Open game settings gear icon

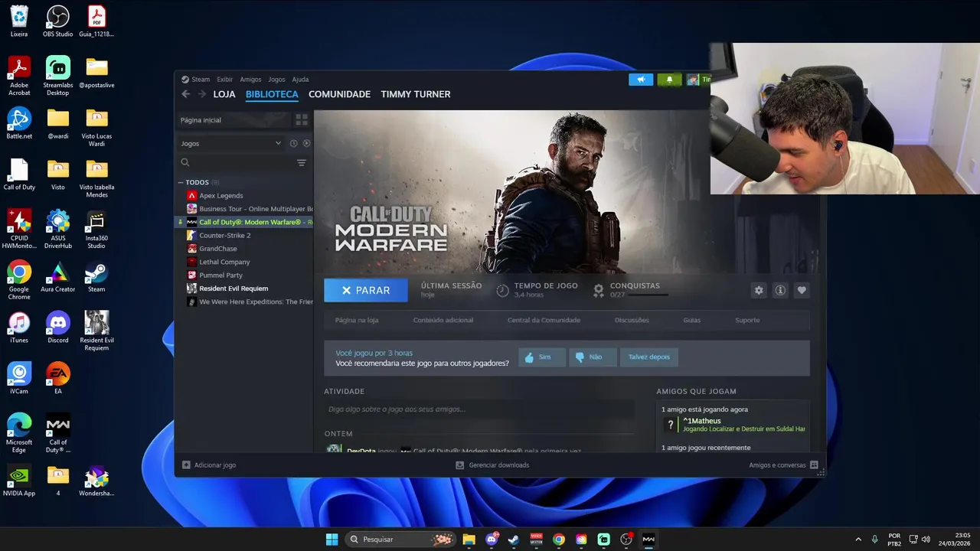[759, 290]
